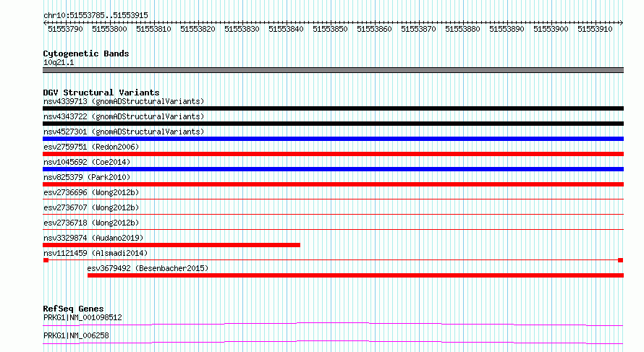Select the red bar under nsv825379

[x=333, y=184]
